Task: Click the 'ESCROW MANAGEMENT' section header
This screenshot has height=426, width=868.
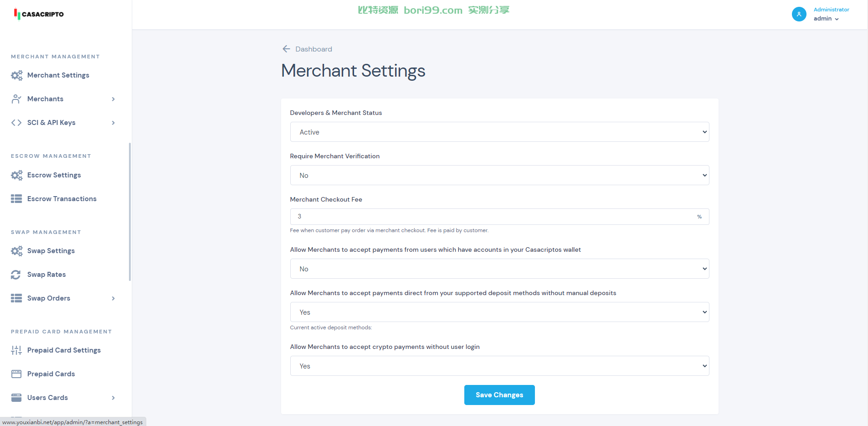Action: tap(51, 156)
